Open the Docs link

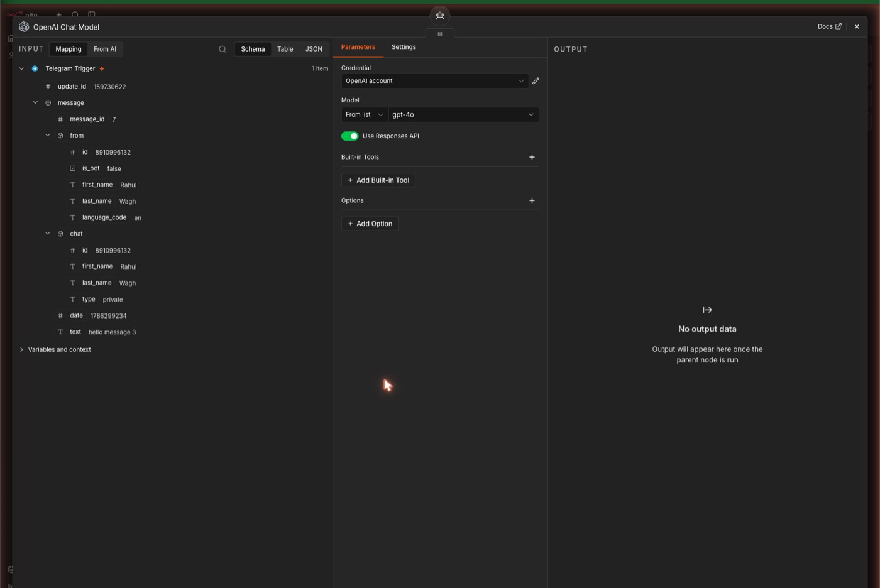829,26
